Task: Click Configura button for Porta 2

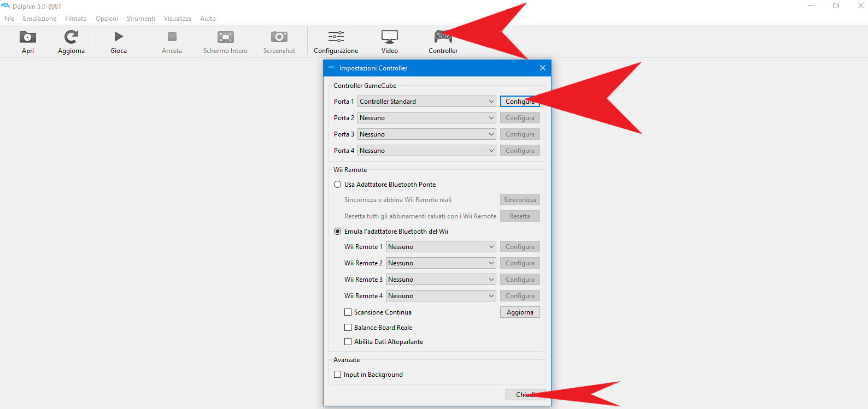Action: coord(520,118)
